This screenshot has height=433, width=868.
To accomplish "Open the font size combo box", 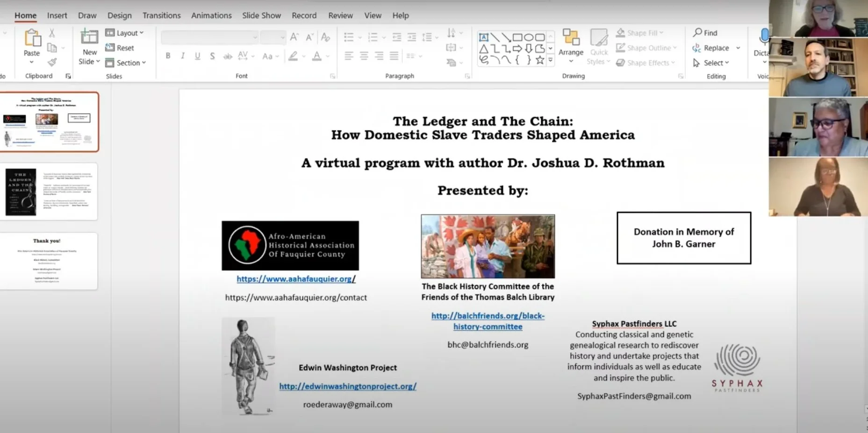I will [273, 37].
